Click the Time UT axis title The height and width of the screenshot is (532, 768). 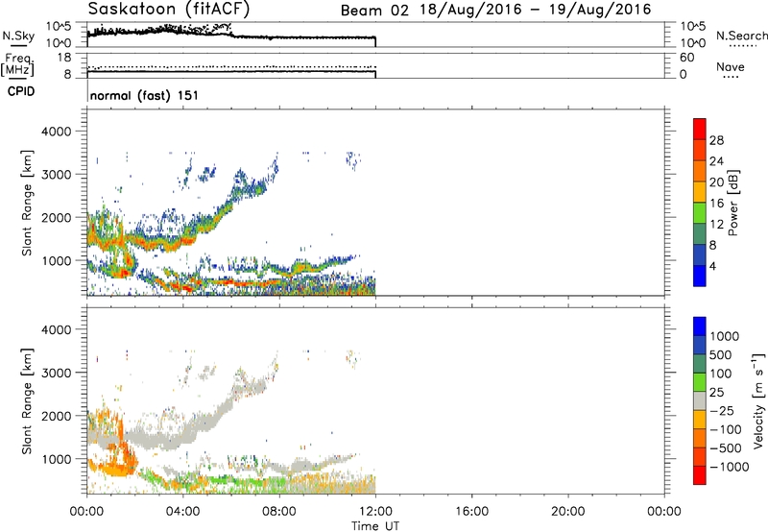pos(375,526)
